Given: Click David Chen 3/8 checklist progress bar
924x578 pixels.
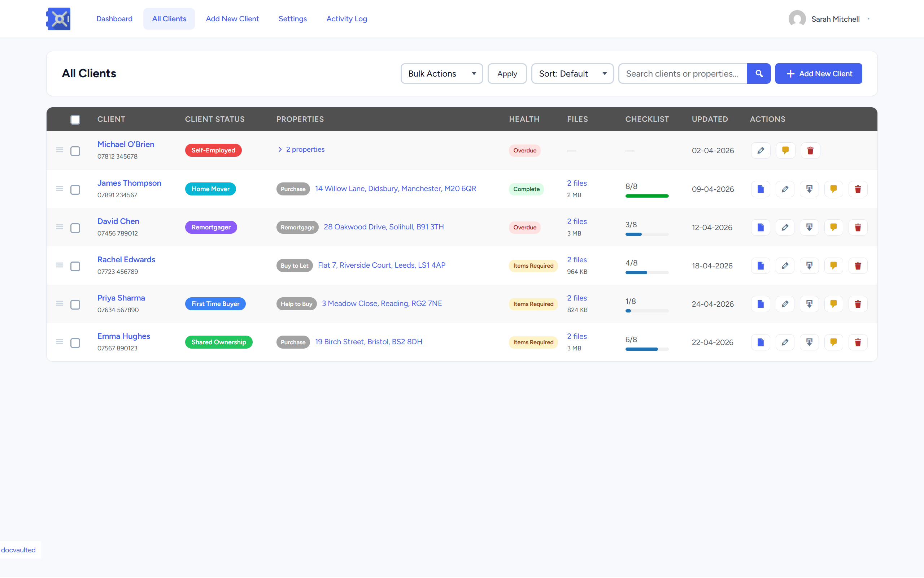Looking at the screenshot, I should tap(647, 234).
